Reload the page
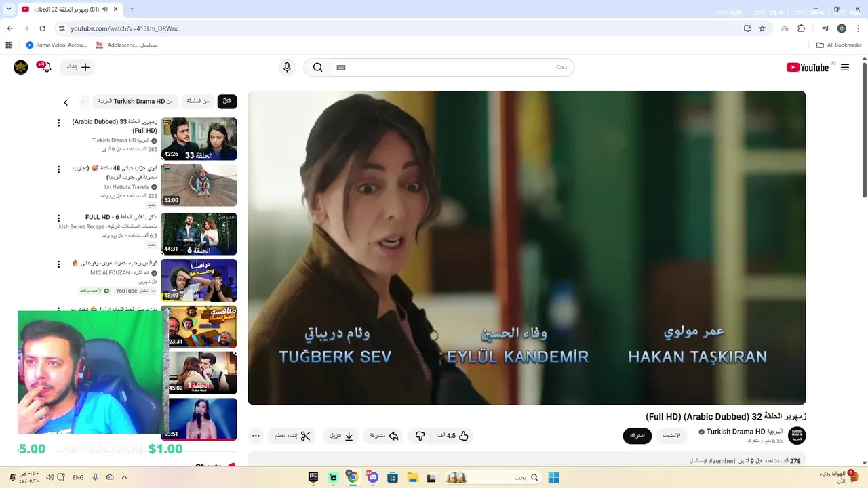Image resolution: width=868 pixels, height=488 pixels. (42, 28)
